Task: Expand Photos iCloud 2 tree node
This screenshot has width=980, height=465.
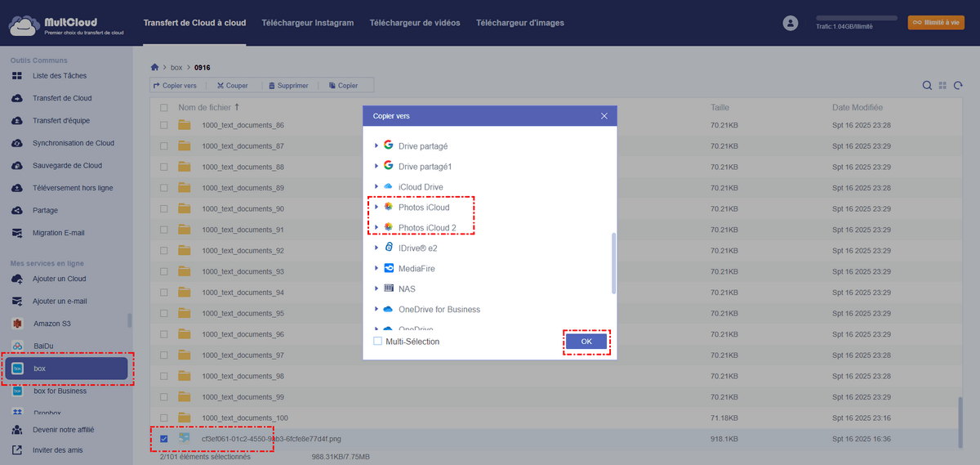Action: tap(376, 227)
